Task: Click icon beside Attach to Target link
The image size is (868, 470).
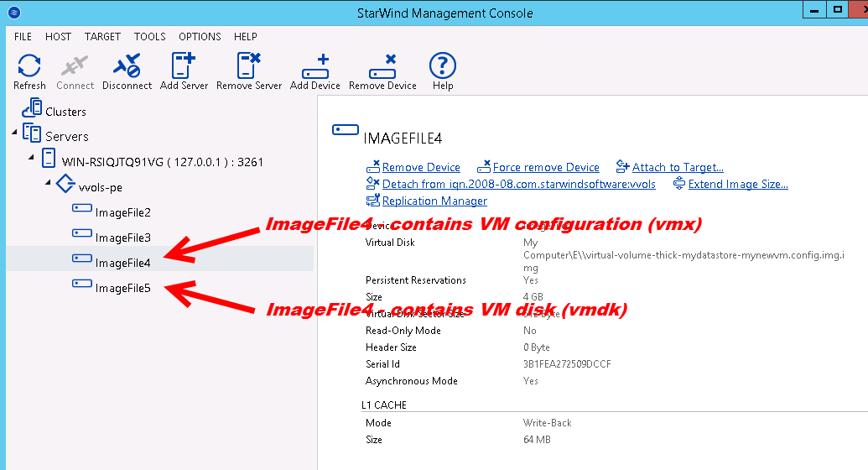Action: [623, 166]
